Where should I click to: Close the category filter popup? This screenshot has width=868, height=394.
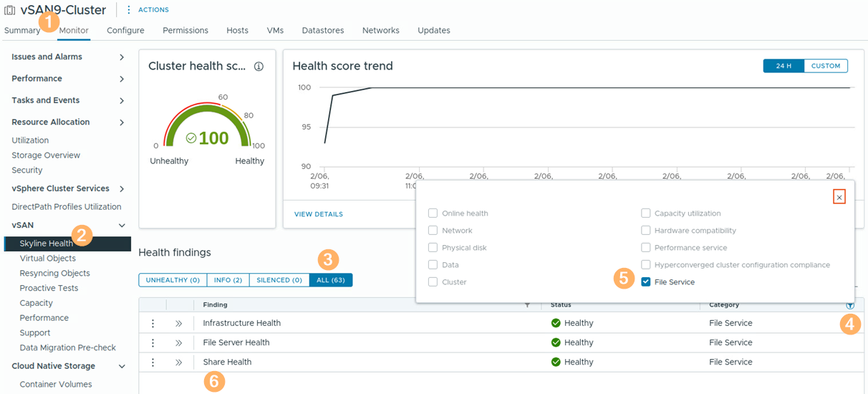click(839, 197)
